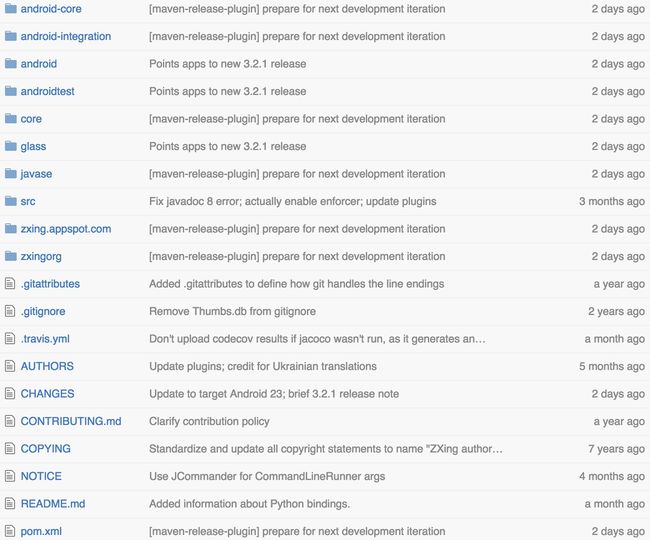Open commit 'Use JCommander for CommandLineRunner args'

[267, 476]
